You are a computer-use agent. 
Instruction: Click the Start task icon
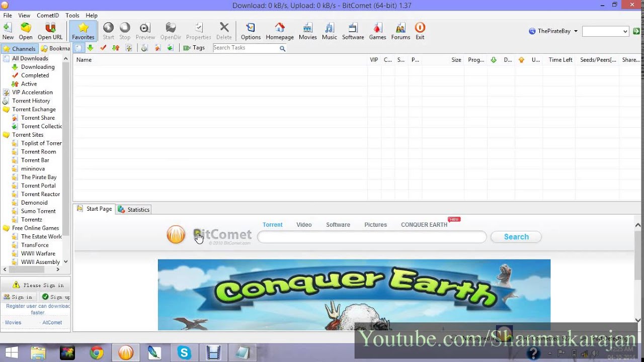coord(108,31)
